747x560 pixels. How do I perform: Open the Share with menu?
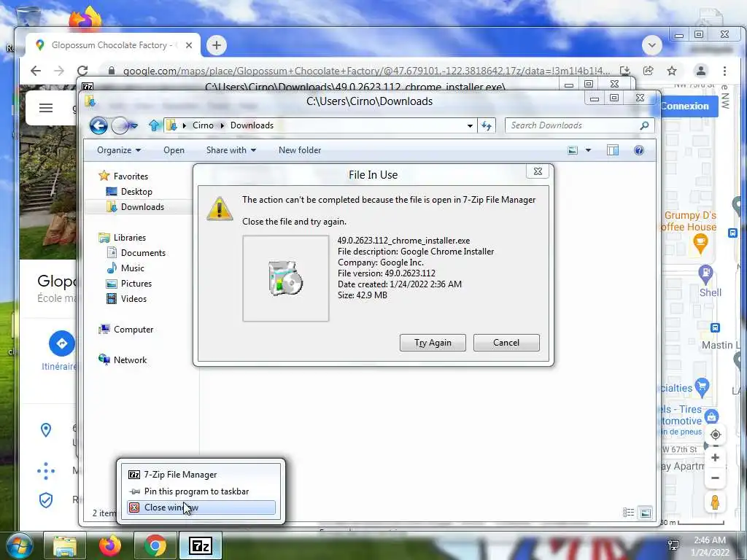coord(231,150)
